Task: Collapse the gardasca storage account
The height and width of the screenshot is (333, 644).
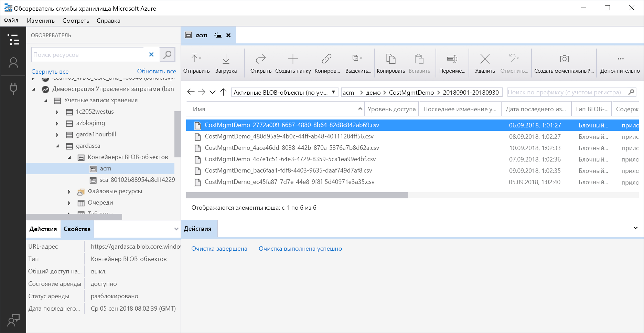Action: tap(57, 146)
